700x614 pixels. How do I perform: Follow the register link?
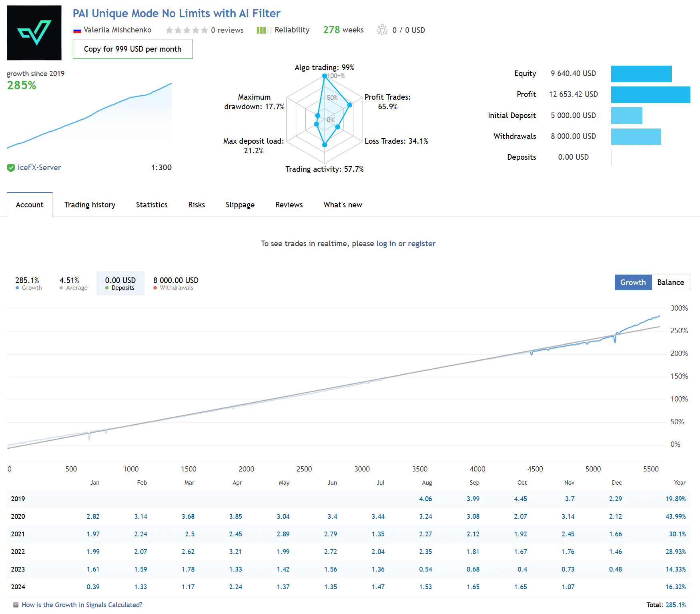[x=421, y=243]
